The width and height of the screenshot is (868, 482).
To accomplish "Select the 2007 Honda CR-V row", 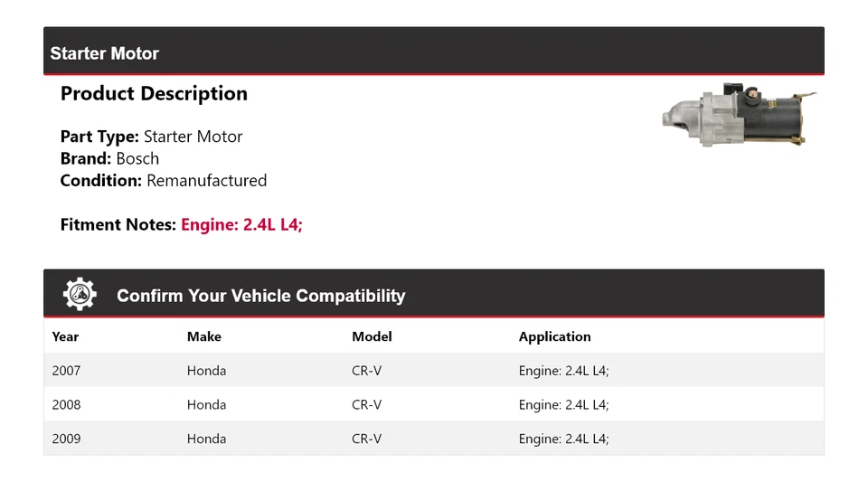I will [x=433, y=371].
